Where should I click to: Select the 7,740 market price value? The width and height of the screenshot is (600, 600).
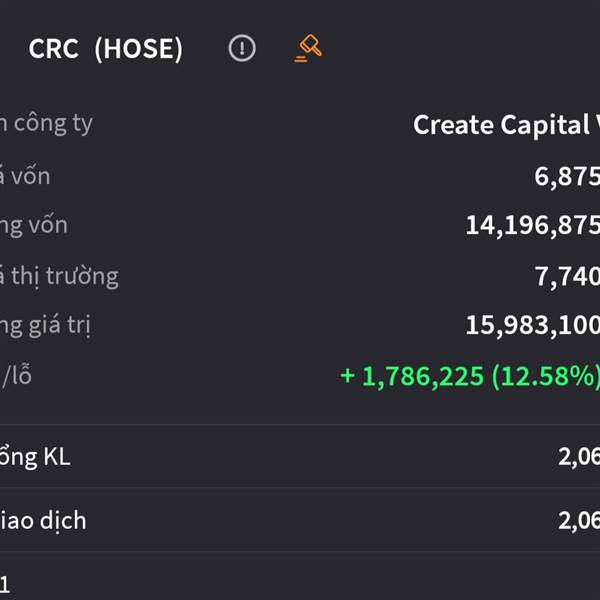click(567, 276)
